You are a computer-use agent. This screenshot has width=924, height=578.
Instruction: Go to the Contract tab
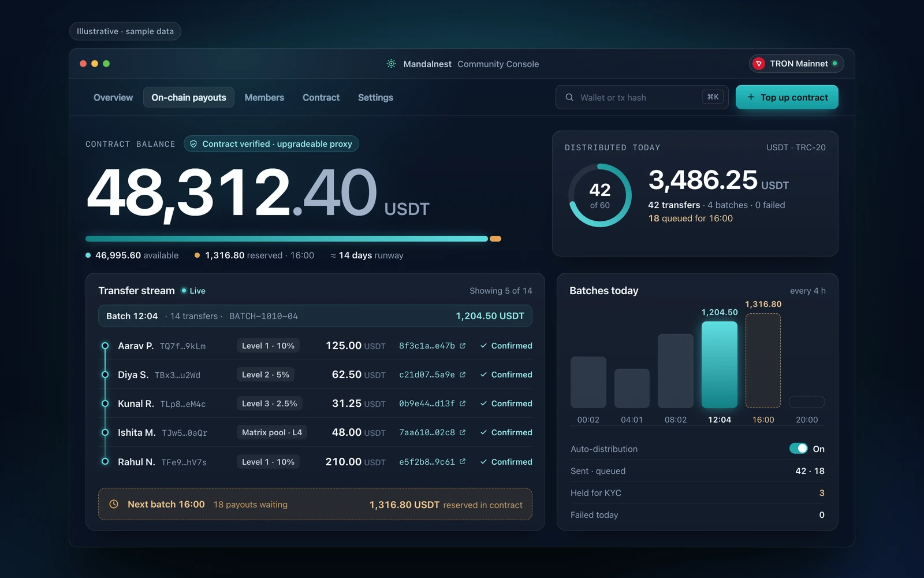click(x=321, y=98)
